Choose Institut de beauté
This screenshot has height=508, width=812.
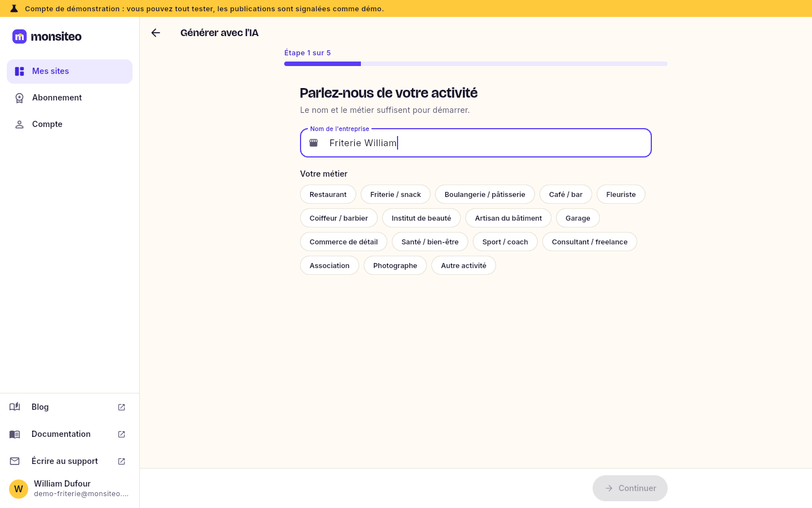(421, 218)
